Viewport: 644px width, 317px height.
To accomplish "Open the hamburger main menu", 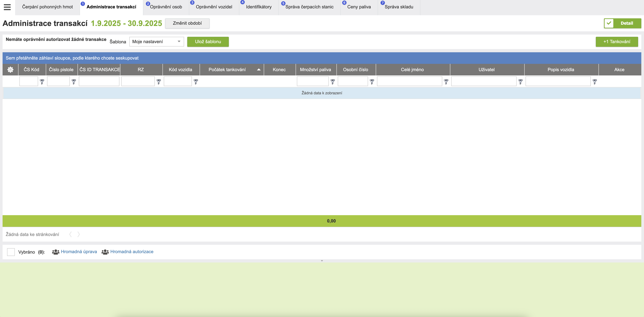I will click(7, 7).
